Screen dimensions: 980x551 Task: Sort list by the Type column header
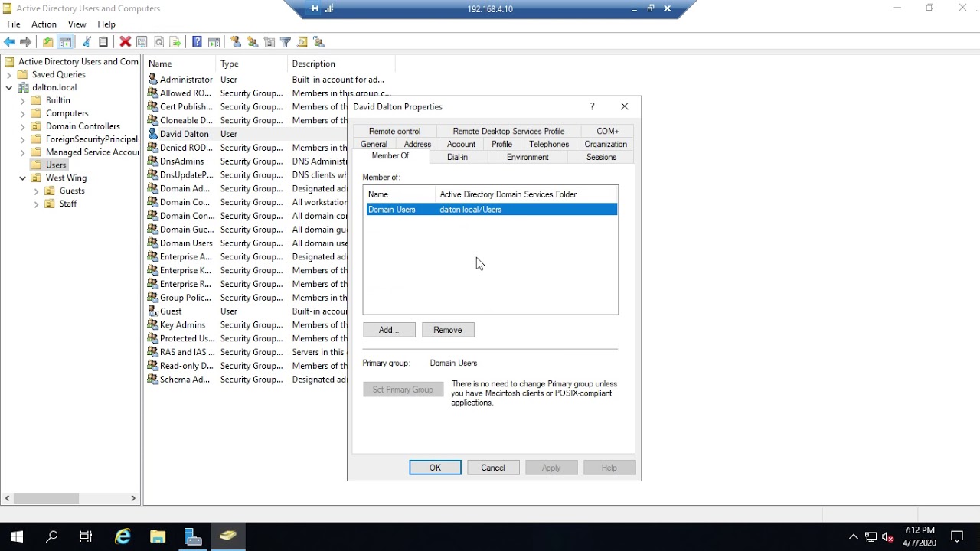point(251,64)
